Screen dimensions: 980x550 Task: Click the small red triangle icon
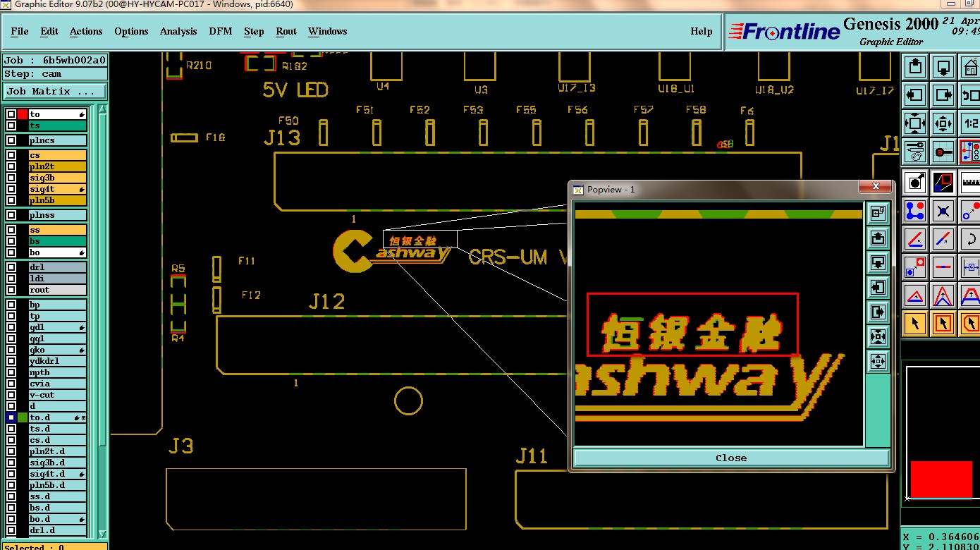915,295
